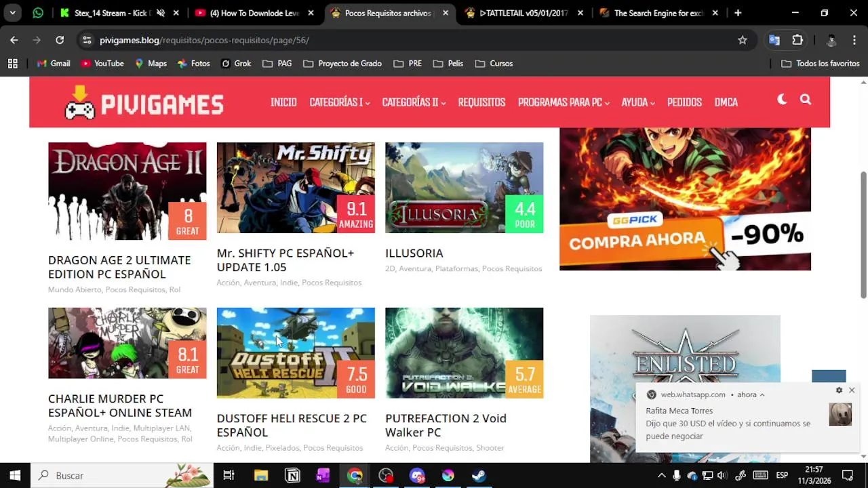This screenshot has width=868, height=488.
Task: Expand the PRE bookmarks folder
Action: pyautogui.click(x=408, y=63)
